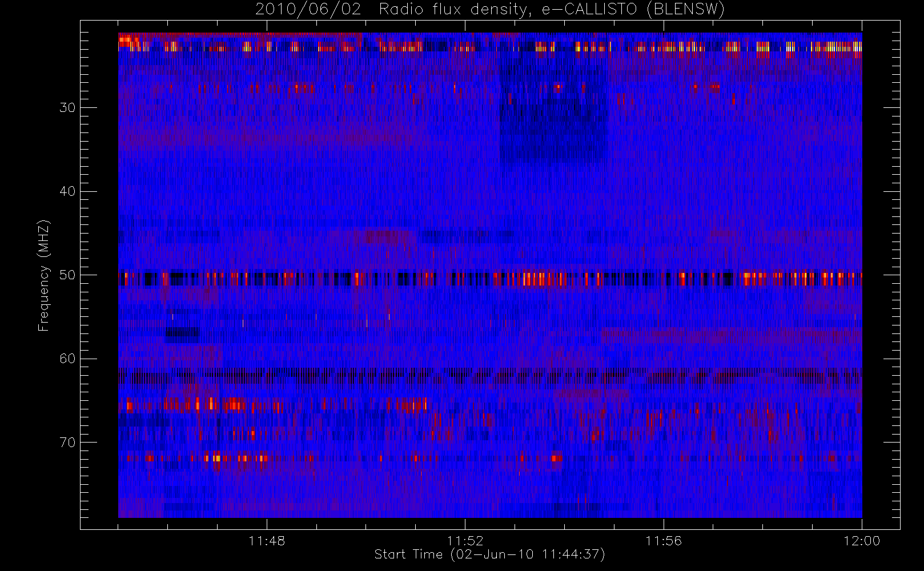Click the dark blue patch near 11:53 at 30 MHz

(553, 108)
